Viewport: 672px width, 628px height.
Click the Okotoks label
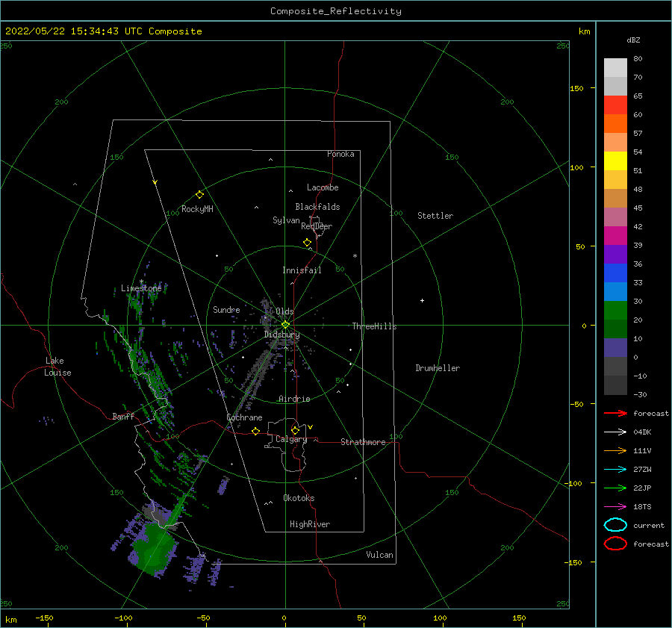299,498
